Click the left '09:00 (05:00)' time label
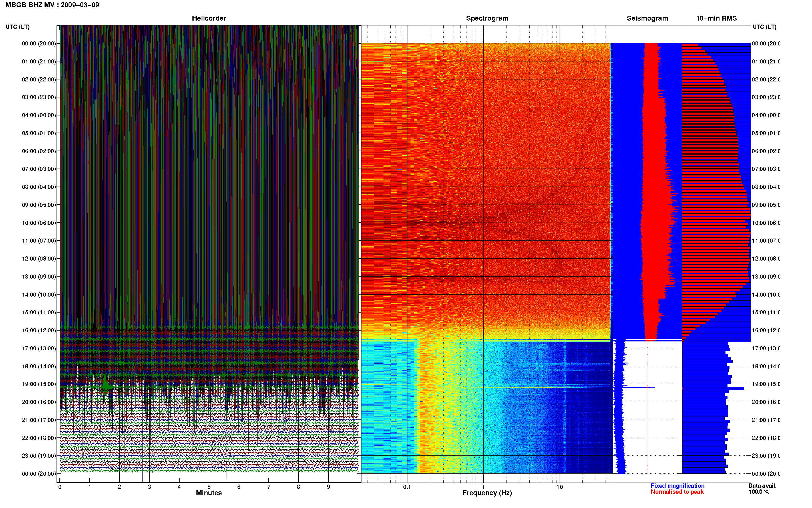 pyautogui.click(x=39, y=205)
